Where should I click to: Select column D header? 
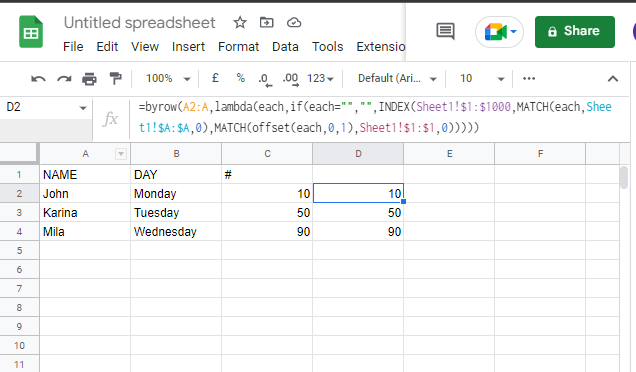click(358, 154)
